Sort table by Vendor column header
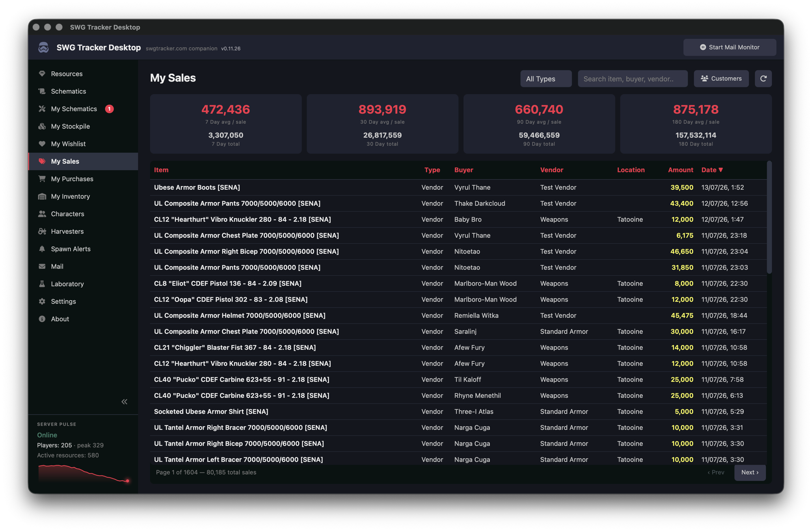The image size is (812, 531). pyautogui.click(x=551, y=170)
